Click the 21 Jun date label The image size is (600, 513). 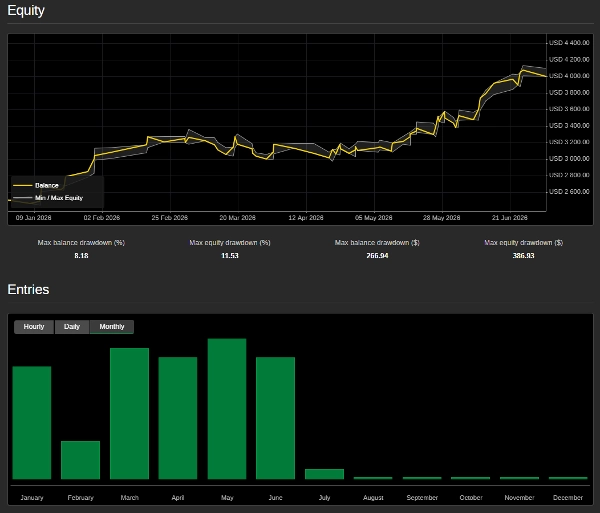[509, 218]
